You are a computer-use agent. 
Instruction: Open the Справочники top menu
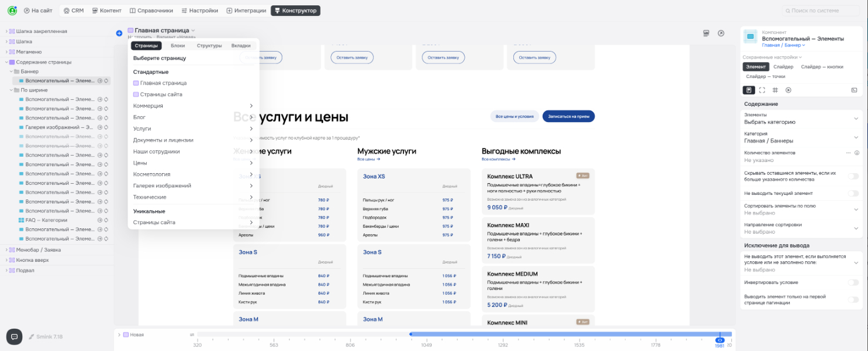pyautogui.click(x=152, y=11)
